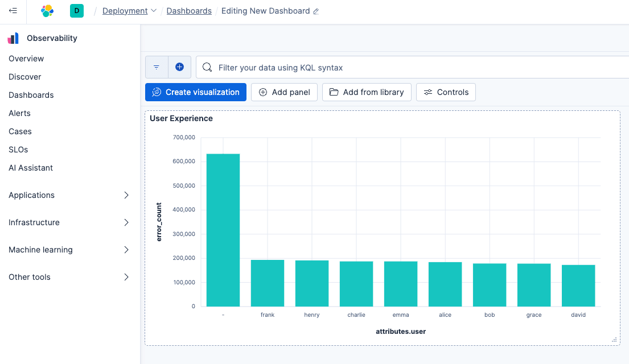Image resolution: width=629 pixels, height=364 pixels.
Task: Open Discover in the sidebar
Action: tap(25, 77)
